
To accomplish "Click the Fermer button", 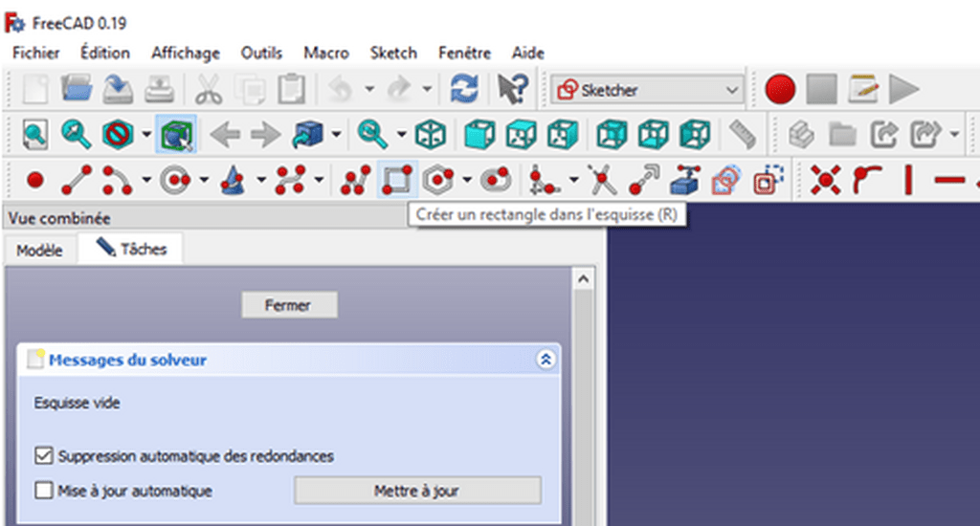I will pyautogui.click(x=289, y=305).
